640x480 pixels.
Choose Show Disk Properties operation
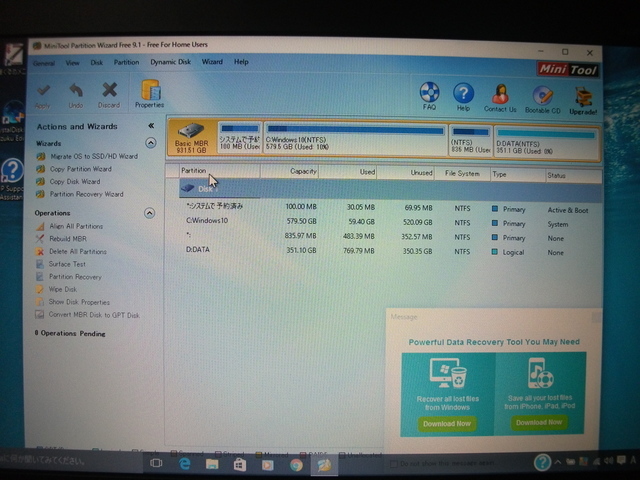click(79, 302)
